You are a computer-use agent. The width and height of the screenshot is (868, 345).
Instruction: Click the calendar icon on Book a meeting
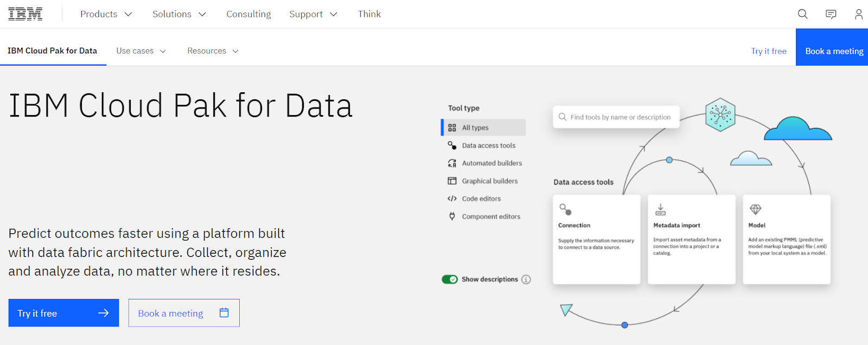tap(224, 312)
